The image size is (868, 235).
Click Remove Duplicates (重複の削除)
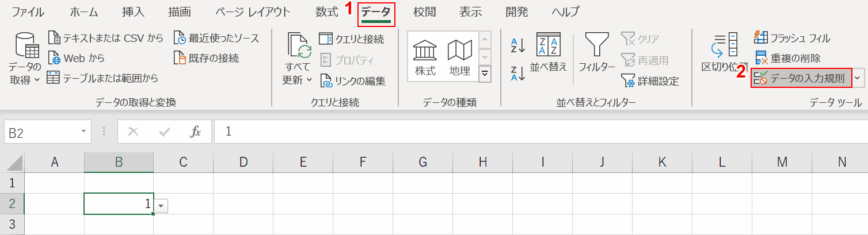[x=787, y=58]
